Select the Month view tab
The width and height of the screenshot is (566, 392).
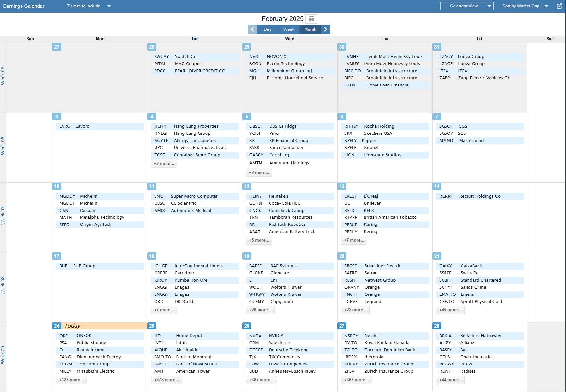click(x=310, y=29)
